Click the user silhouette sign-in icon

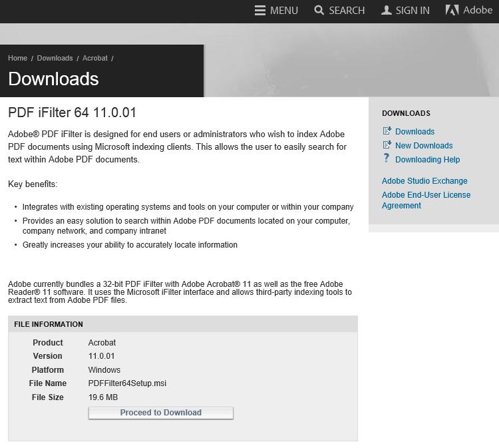(387, 10)
